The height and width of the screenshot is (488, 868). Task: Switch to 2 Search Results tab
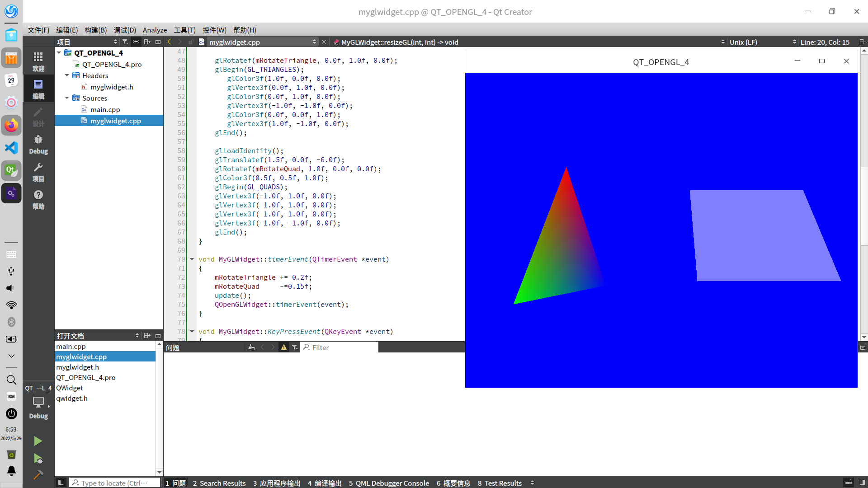tap(219, 483)
